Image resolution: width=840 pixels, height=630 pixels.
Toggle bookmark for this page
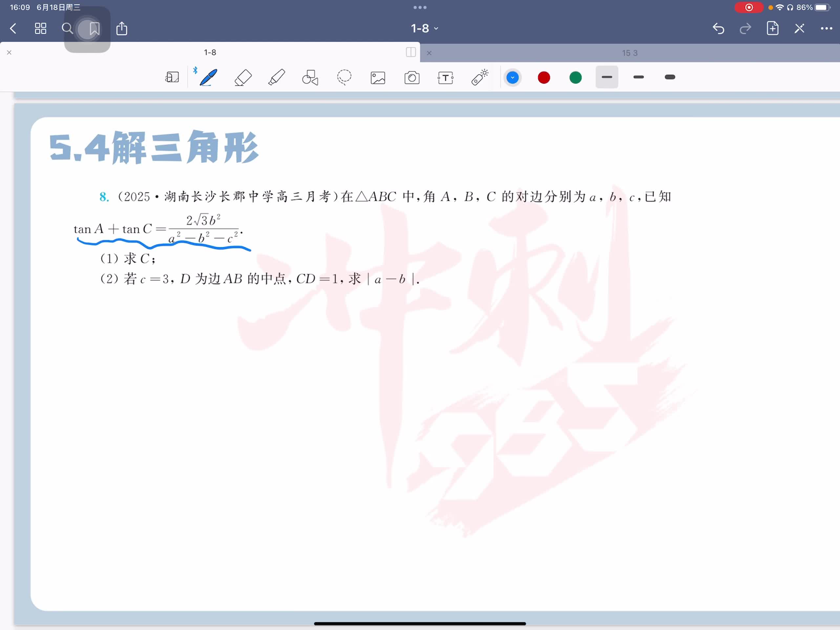tap(94, 29)
